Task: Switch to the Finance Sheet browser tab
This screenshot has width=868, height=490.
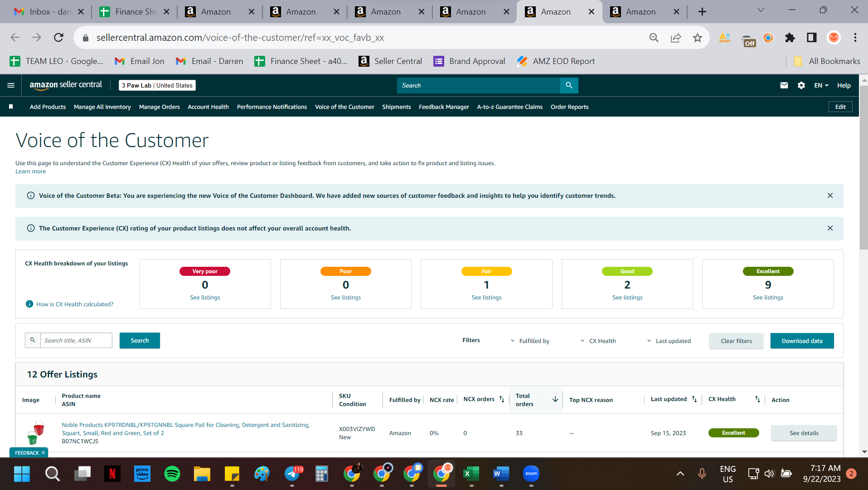Action: coord(135,12)
